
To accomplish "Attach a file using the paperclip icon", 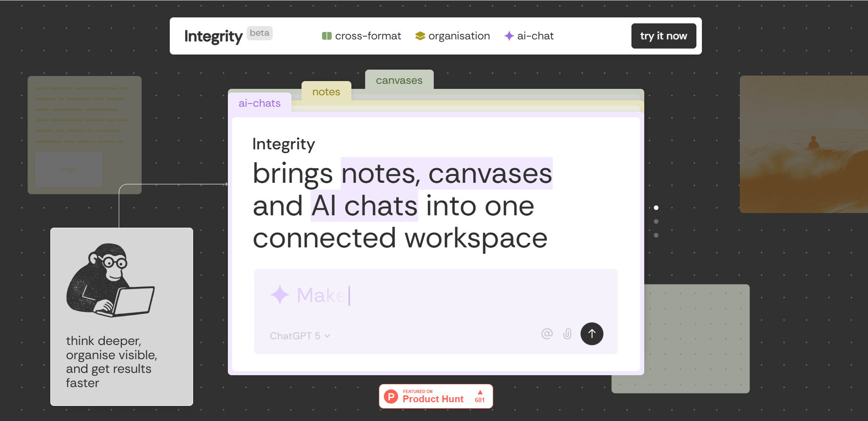I will click(x=567, y=334).
